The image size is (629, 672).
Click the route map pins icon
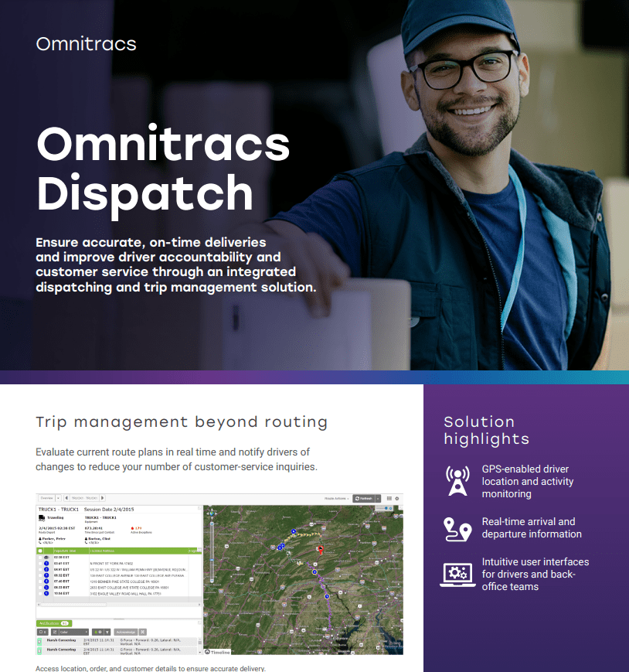pyautogui.click(x=457, y=529)
